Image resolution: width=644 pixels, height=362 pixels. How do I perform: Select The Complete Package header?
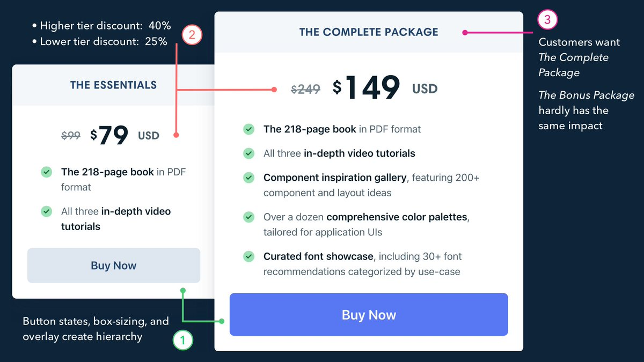pos(369,32)
